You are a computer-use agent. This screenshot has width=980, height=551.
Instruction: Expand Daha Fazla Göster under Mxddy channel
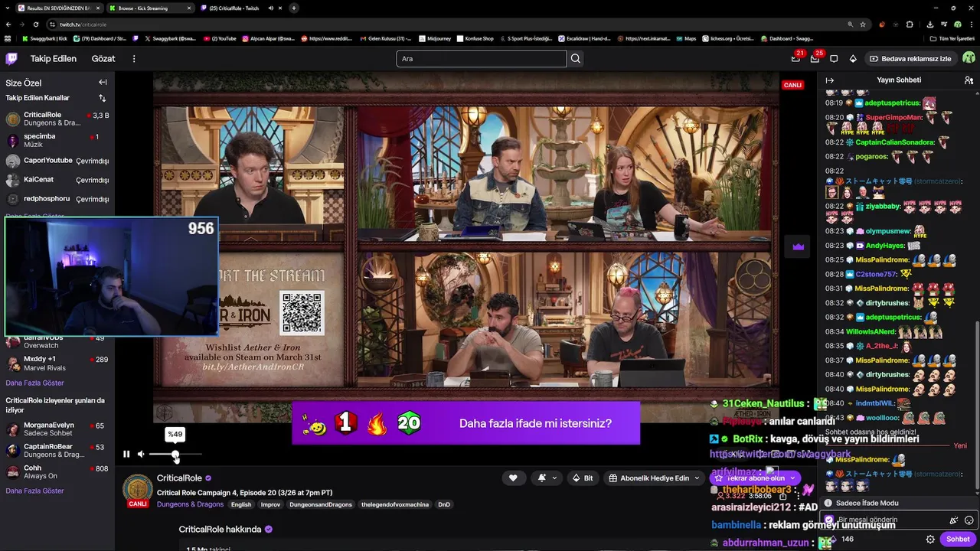point(34,383)
